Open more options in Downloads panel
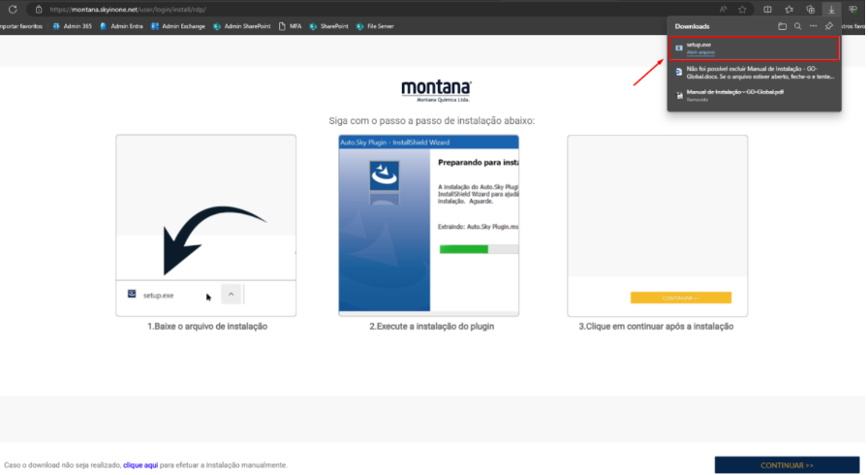Screen dimensions: 868x475 tap(813, 26)
